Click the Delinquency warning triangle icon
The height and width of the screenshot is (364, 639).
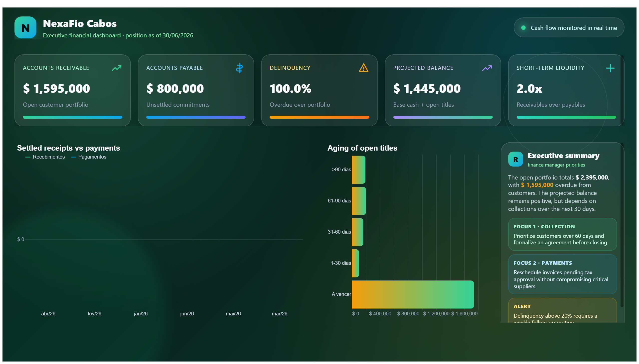pyautogui.click(x=363, y=68)
